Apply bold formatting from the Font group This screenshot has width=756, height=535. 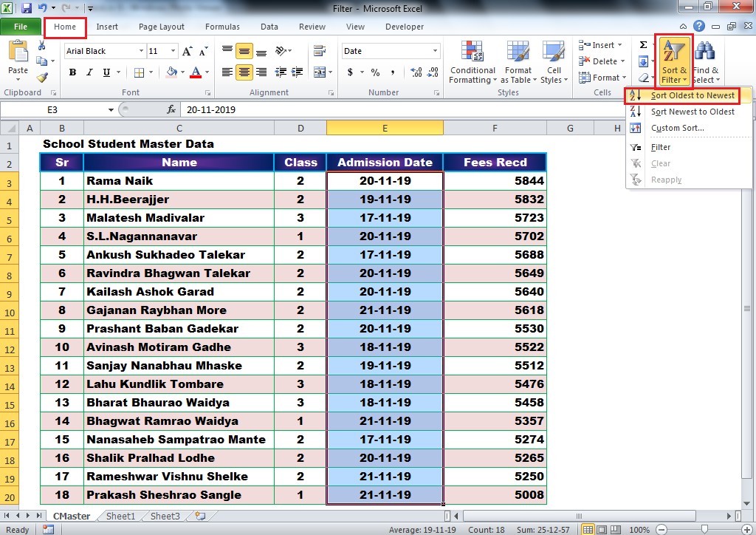pos(72,71)
